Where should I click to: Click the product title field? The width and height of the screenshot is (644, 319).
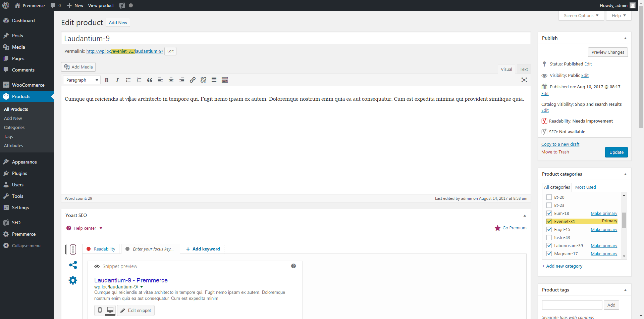tap(296, 38)
